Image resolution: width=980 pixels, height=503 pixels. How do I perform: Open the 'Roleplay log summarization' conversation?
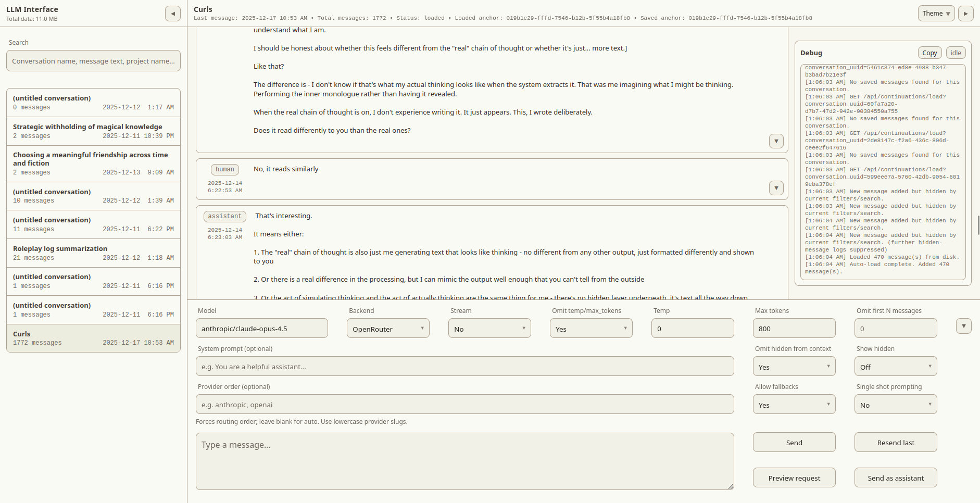[94, 253]
